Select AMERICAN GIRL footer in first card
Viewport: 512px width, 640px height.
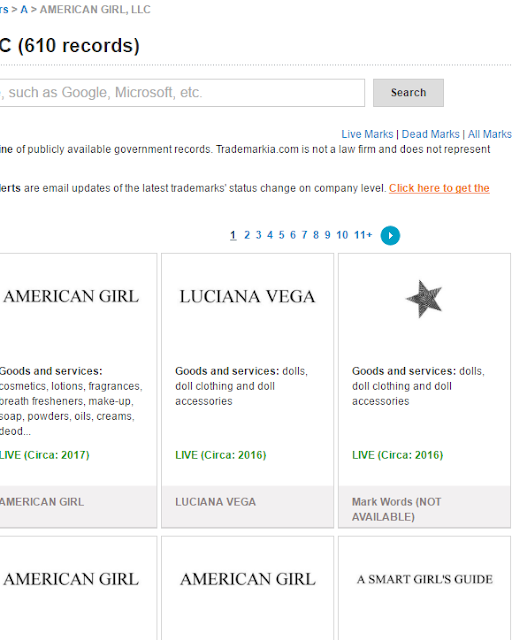[x=42, y=502]
